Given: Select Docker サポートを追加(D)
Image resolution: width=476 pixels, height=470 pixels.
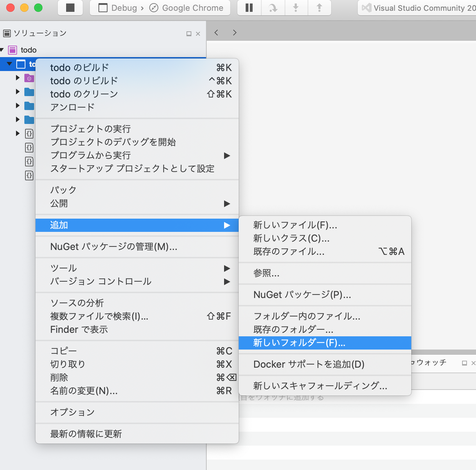Looking at the screenshot, I should coord(325,365).
